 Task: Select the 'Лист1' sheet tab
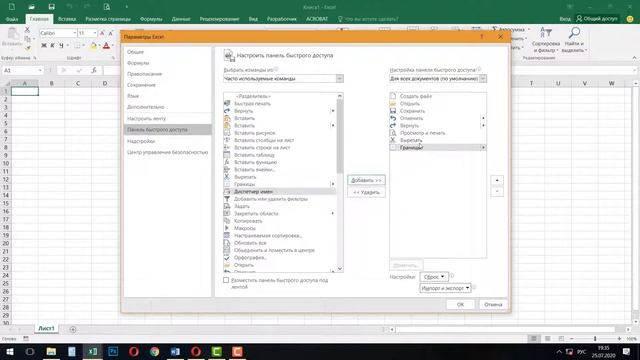[x=46, y=329]
